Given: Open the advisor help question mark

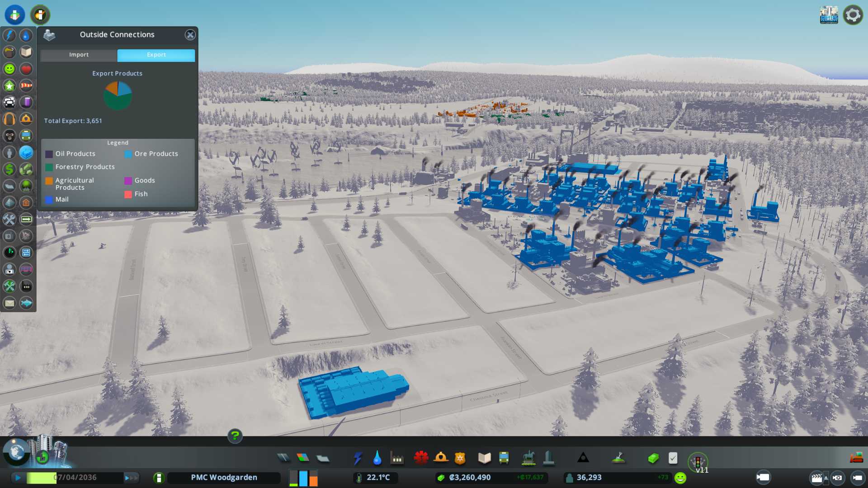Looking at the screenshot, I should (235, 436).
